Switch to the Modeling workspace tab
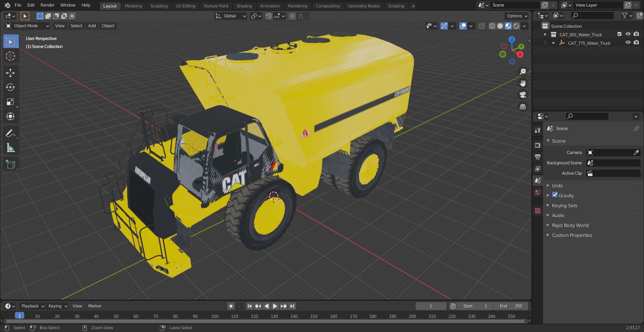644x332 pixels. pos(133,6)
